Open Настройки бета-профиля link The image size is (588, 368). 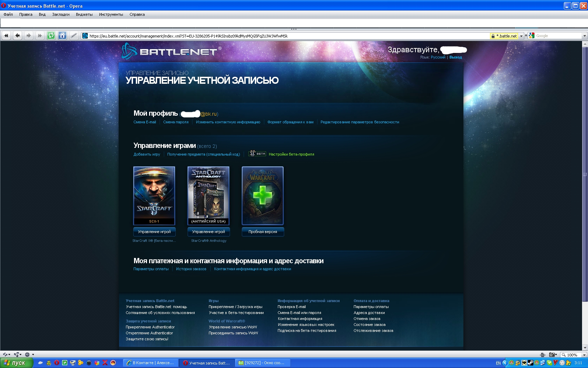(292, 154)
